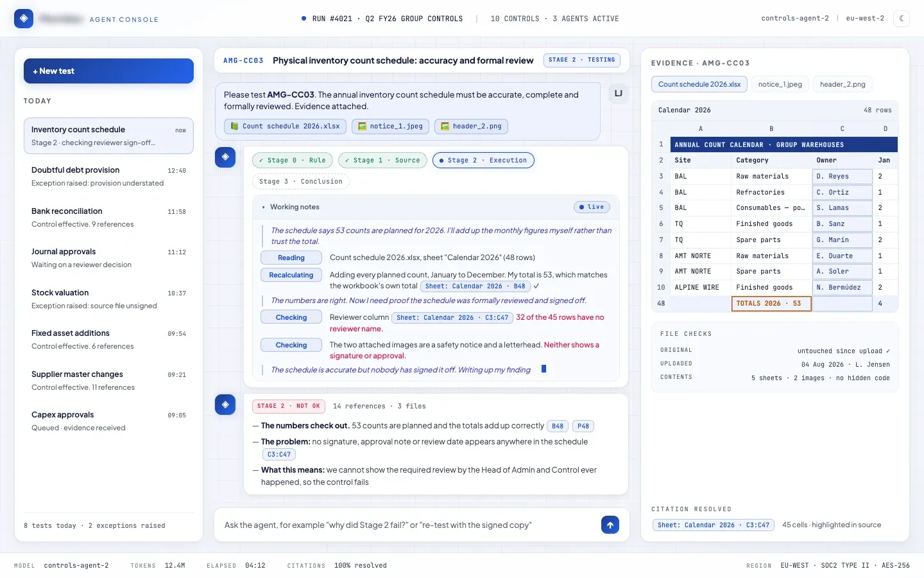Select cell C. Ortiz in Owner column
The image size is (924, 578).
pos(843,192)
